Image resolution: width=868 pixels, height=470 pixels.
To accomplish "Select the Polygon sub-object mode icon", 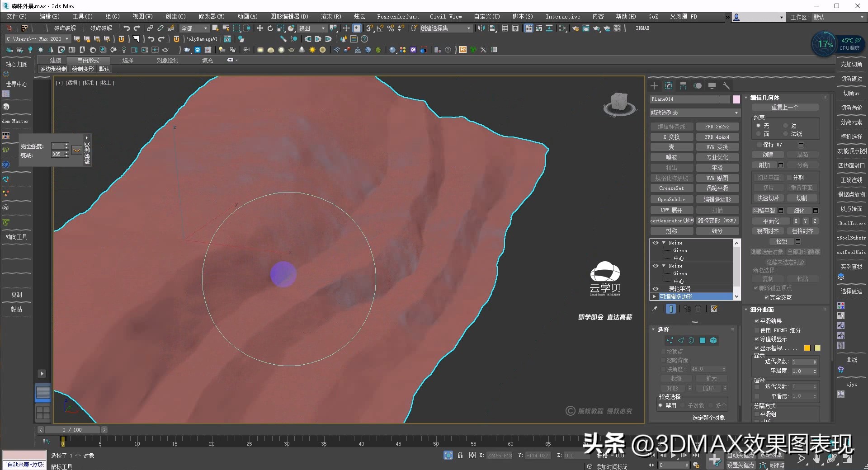I will click(x=702, y=340).
